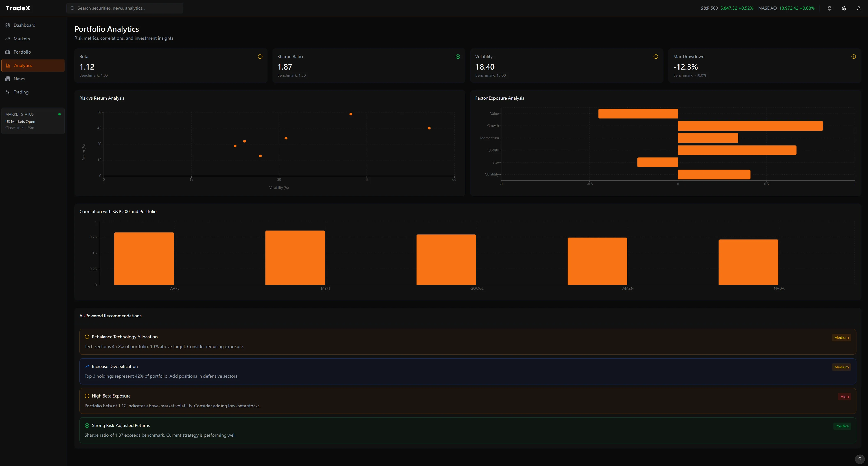The image size is (868, 466).
Task: Click the info icon on the Beta card
Action: pyautogui.click(x=259, y=57)
